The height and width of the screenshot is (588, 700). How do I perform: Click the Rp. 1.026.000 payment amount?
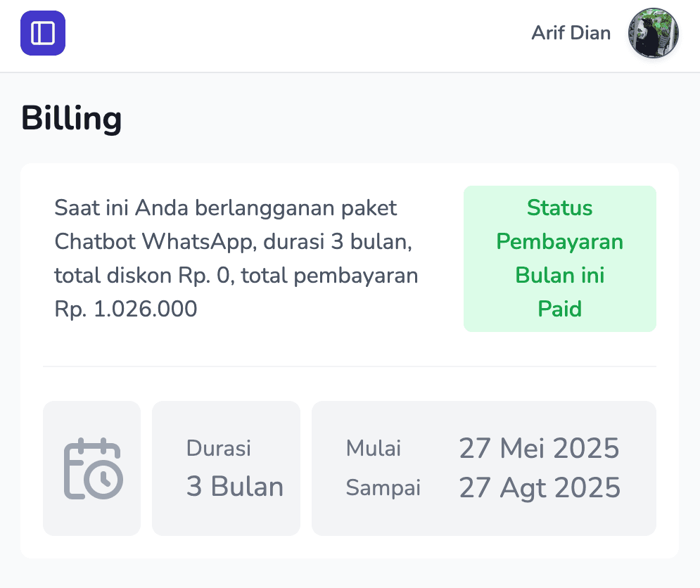click(x=125, y=309)
